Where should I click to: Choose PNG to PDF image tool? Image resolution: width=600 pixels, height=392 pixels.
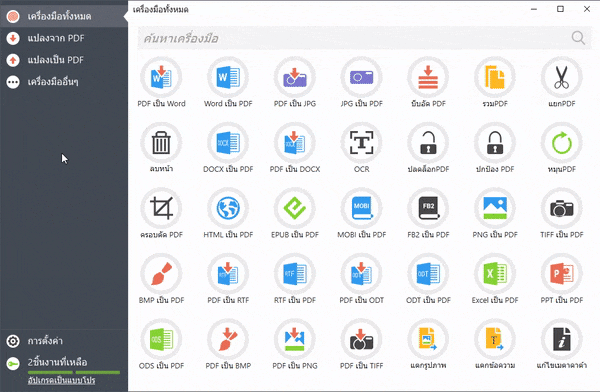[x=495, y=209]
